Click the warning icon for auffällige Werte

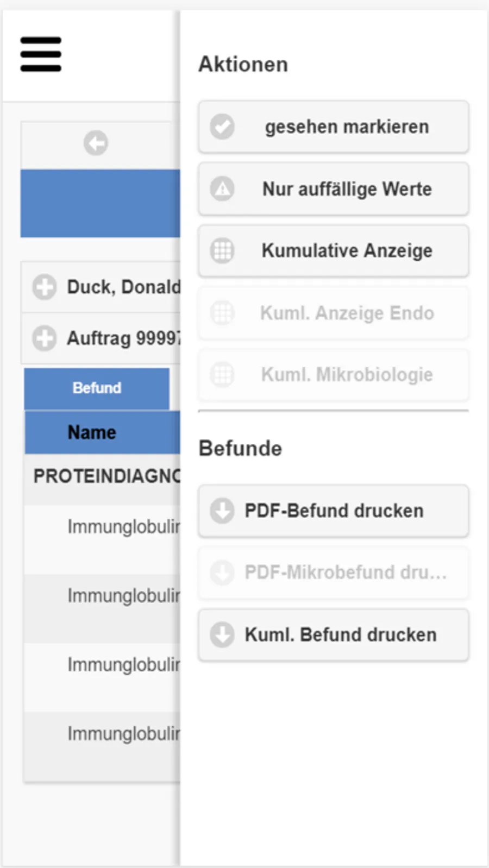pyautogui.click(x=222, y=189)
